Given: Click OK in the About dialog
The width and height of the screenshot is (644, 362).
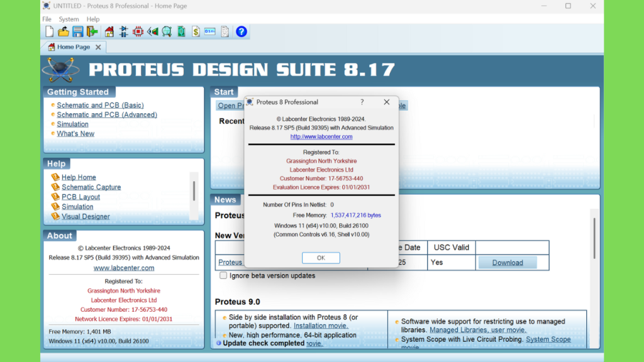Looking at the screenshot, I should (321, 258).
